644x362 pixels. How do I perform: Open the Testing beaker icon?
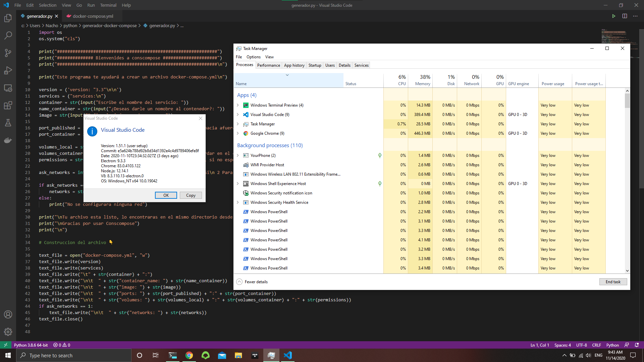click(8, 123)
